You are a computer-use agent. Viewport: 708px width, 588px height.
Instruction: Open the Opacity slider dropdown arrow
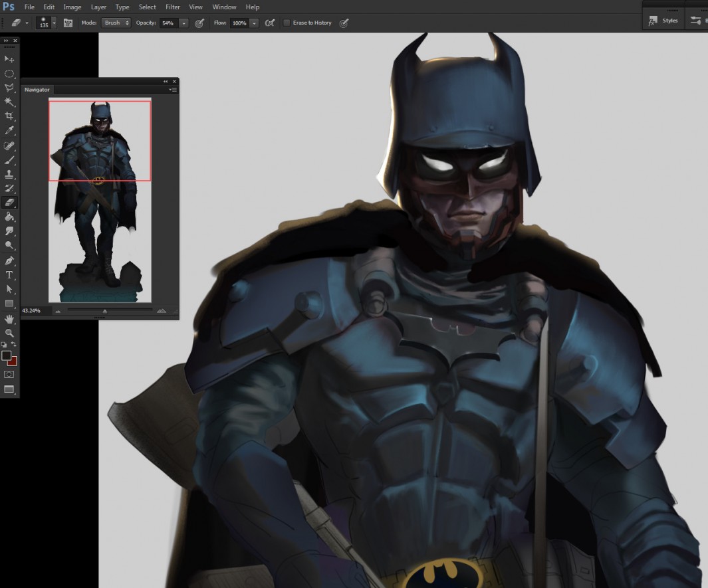pos(183,23)
